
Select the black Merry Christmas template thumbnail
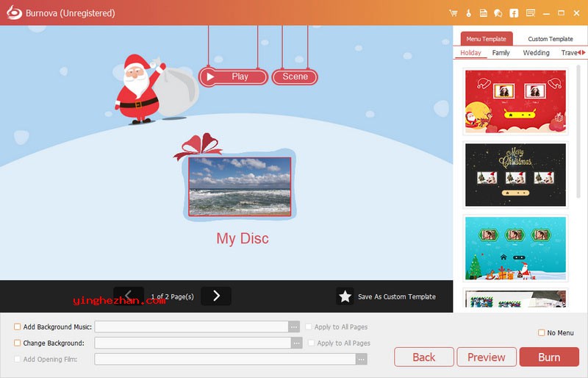[x=516, y=174]
